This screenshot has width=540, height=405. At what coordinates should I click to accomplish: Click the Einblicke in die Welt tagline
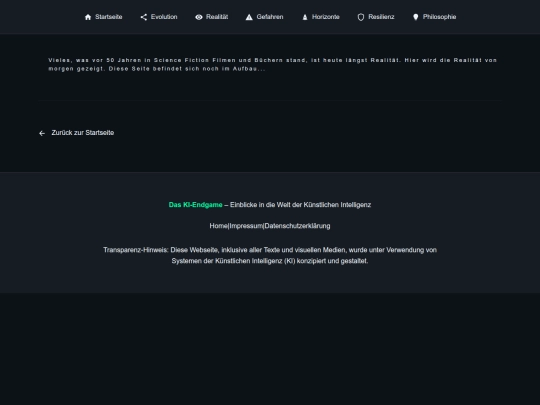coord(300,205)
